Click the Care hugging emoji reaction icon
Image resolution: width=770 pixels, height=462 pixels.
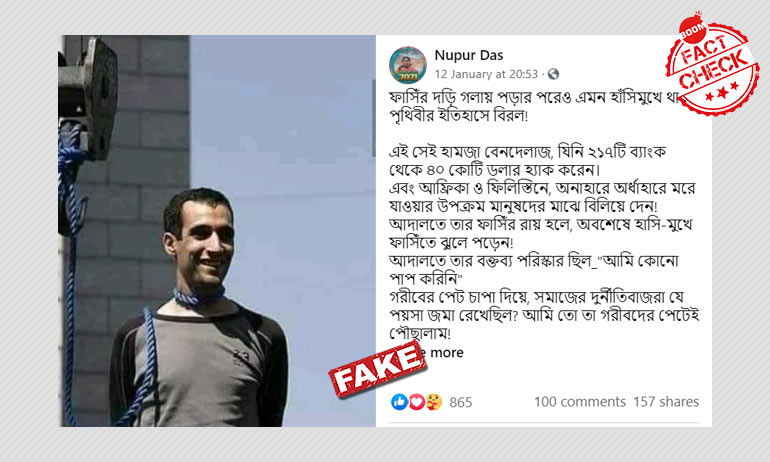pyautogui.click(x=434, y=402)
